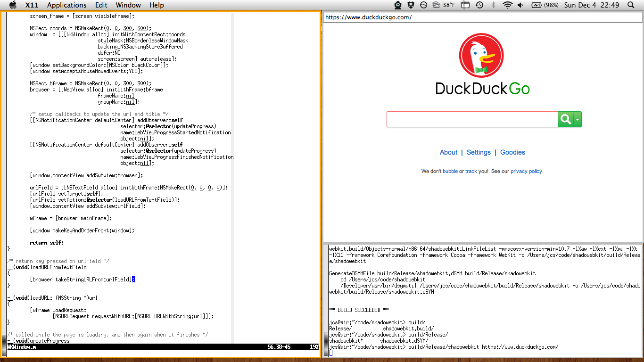Image resolution: width=644 pixels, height=362 pixels.
Task: Open the privacy policy link
Action: [x=526, y=172]
